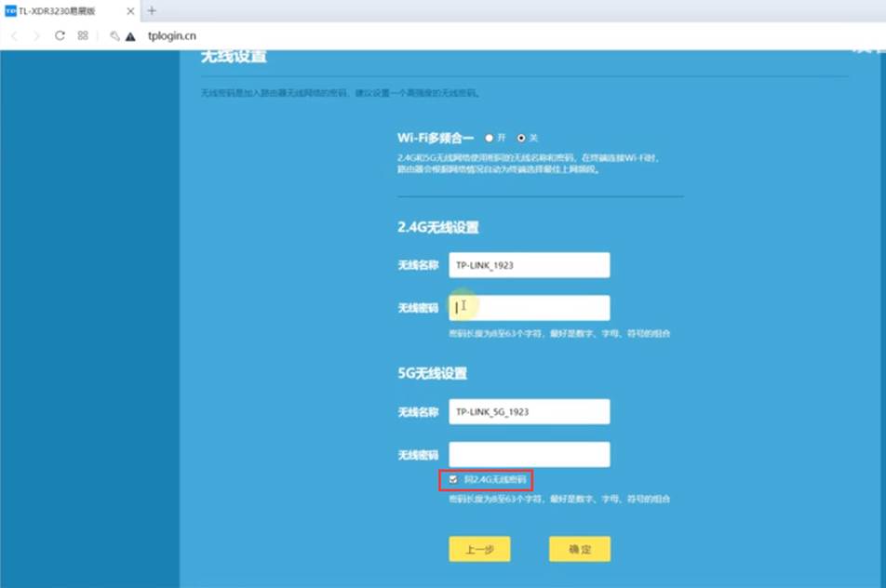Screen dimensions: 886x588
Task: Toggle the 同2.4G无线密码 checkbox
Action: click(453, 480)
